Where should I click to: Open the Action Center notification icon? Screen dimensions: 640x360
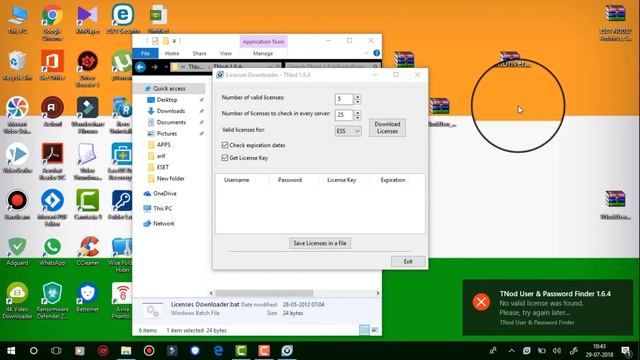pos(626,351)
